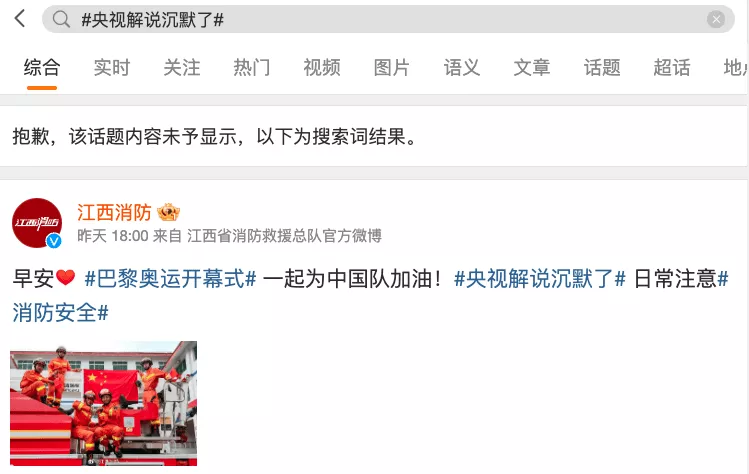Open the 超话 tab
This screenshot has width=749, height=474.
tap(672, 68)
